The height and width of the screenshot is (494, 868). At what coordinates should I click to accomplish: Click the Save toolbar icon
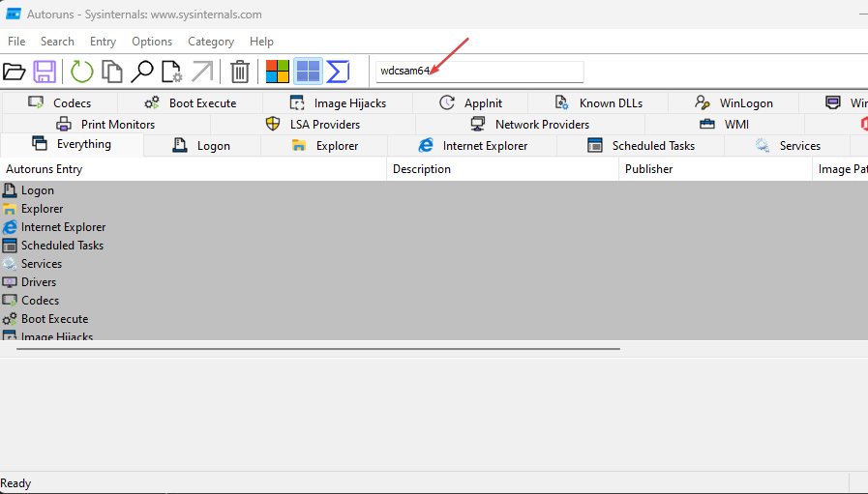click(45, 72)
